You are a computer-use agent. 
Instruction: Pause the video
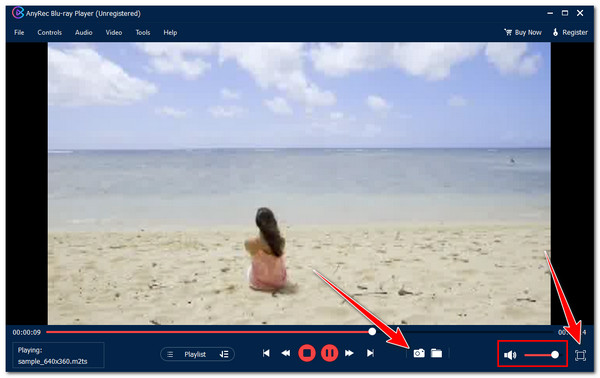point(329,353)
